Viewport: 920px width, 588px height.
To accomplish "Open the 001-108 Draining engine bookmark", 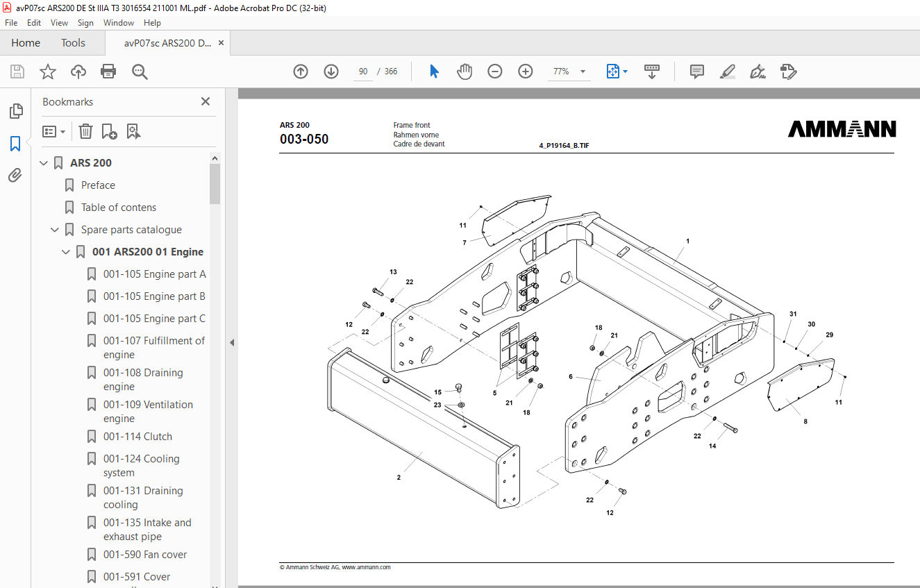I will click(x=143, y=380).
